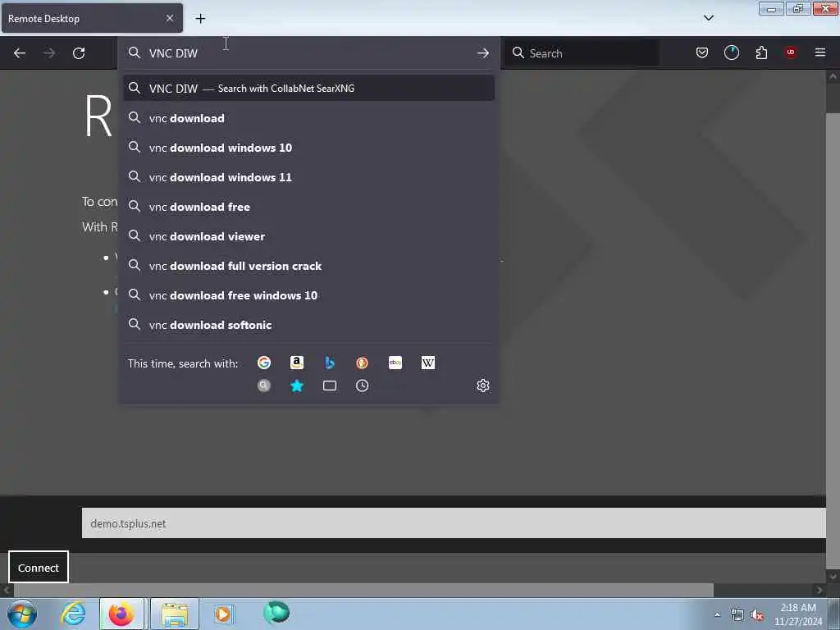Reload the current page
The height and width of the screenshot is (630, 840).
point(79,53)
